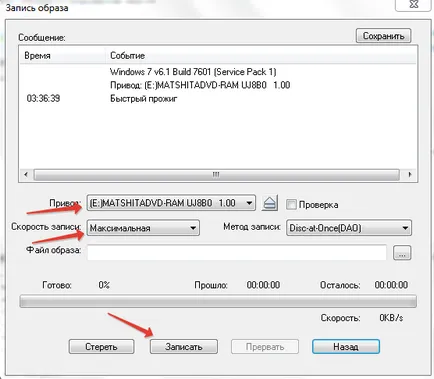The image size is (434, 379).
Task: Click the eject drive tray icon
Action: pos(269,203)
